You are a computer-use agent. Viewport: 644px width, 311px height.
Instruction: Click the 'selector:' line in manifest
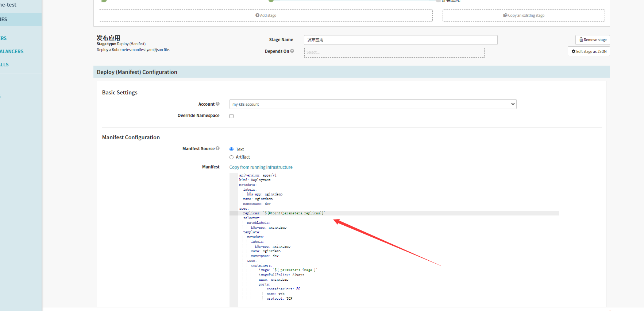pos(252,218)
